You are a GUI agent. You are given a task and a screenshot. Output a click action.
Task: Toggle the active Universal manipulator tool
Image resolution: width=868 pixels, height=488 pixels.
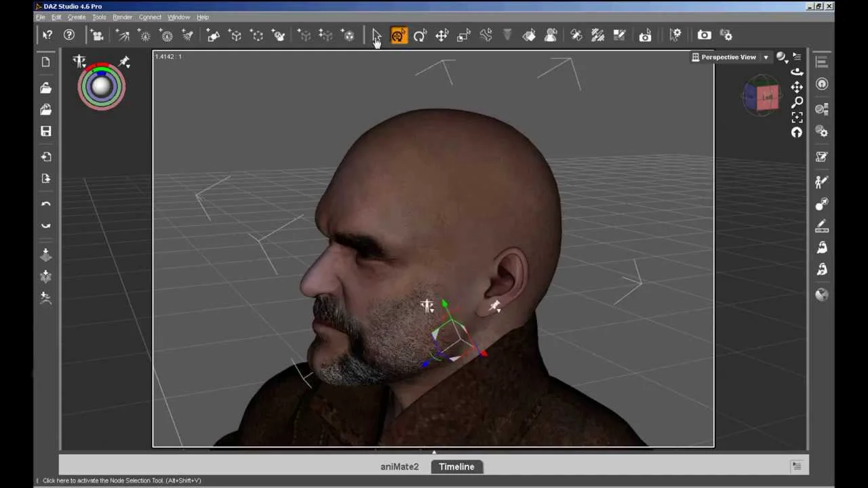[x=398, y=35]
